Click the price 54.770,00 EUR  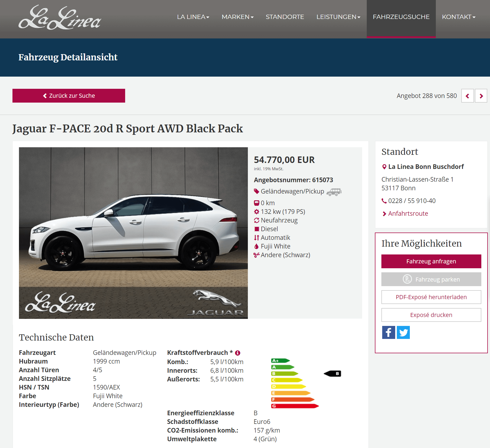pos(284,160)
